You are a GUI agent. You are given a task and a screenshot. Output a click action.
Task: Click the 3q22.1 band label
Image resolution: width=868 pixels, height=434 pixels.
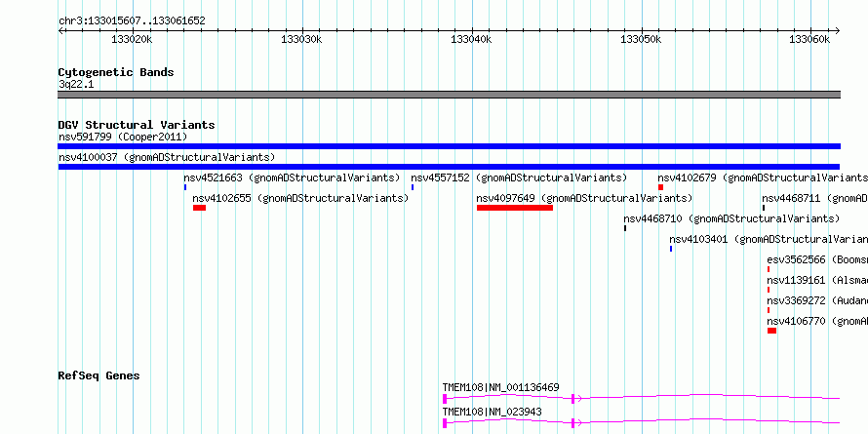[76, 84]
